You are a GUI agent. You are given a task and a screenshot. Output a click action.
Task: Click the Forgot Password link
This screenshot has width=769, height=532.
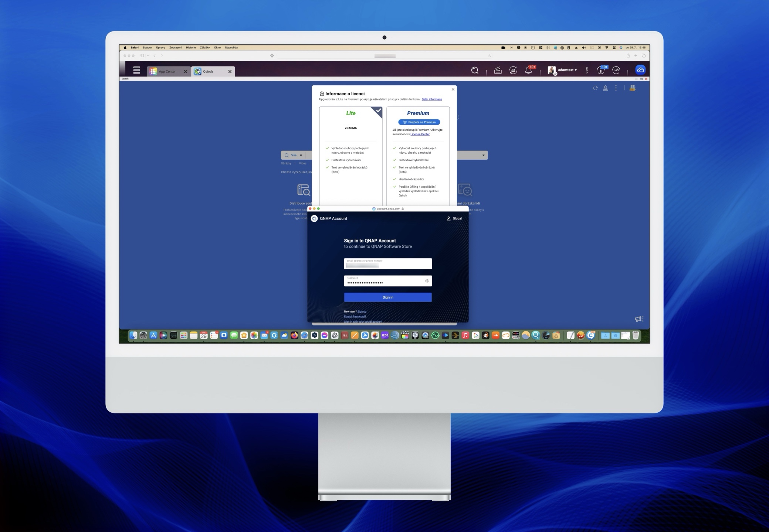[x=355, y=317]
